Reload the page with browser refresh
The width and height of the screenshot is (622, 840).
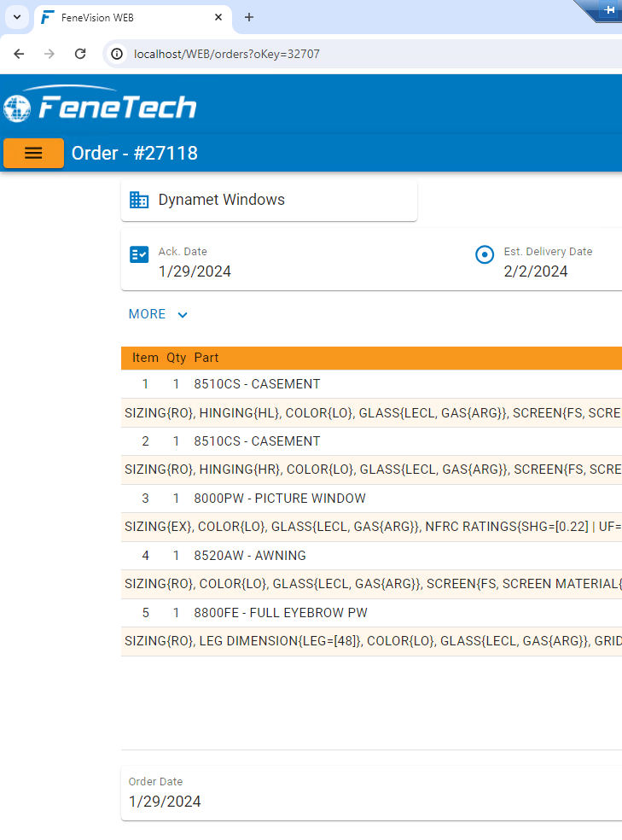click(x=80, y=54)
